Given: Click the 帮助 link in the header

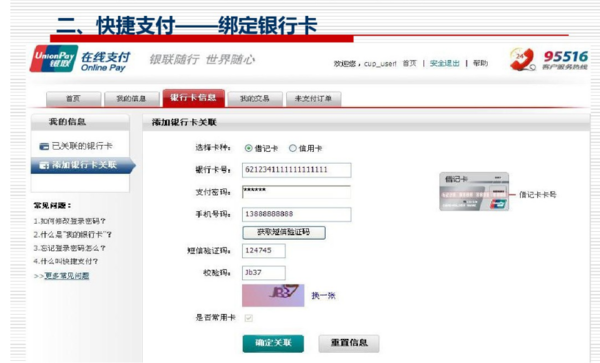Looking at the screenshot, I should [x=481, y=63].
